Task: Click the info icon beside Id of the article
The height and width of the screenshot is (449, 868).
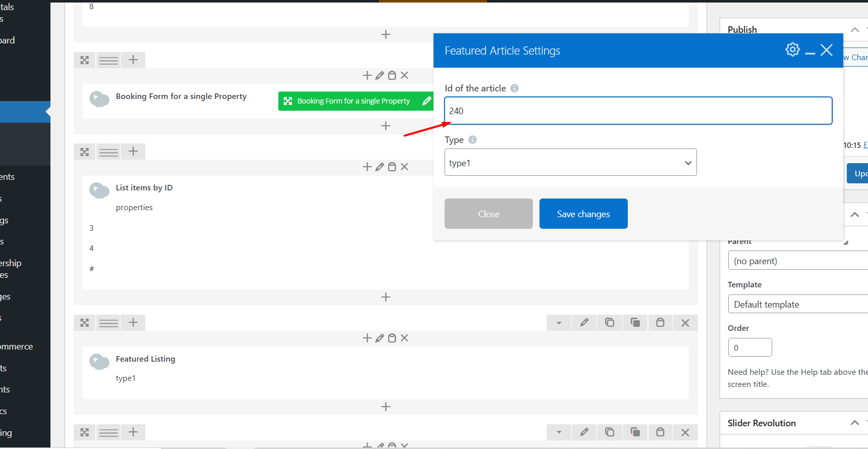Action: (514, 88)
